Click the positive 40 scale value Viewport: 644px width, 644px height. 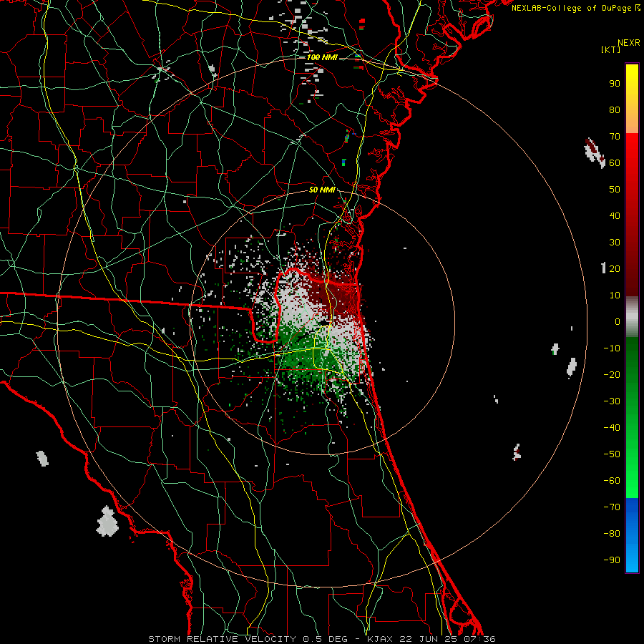coord(615,215)
